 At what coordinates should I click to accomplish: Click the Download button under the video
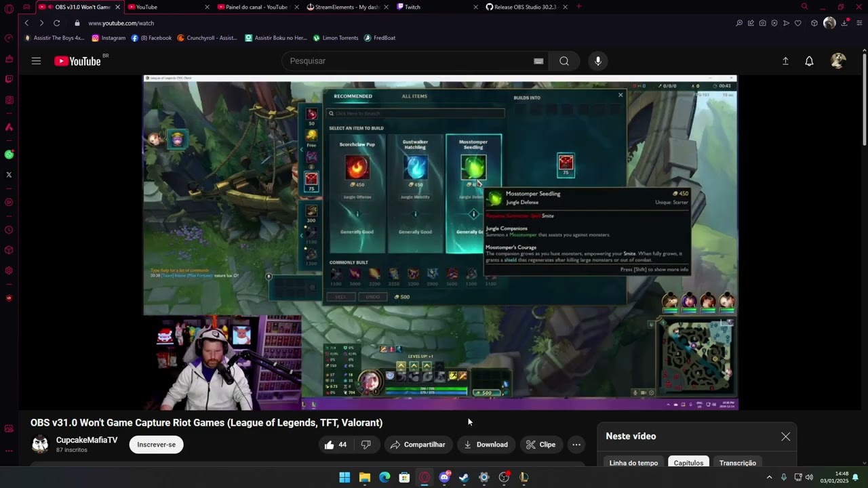486,445
